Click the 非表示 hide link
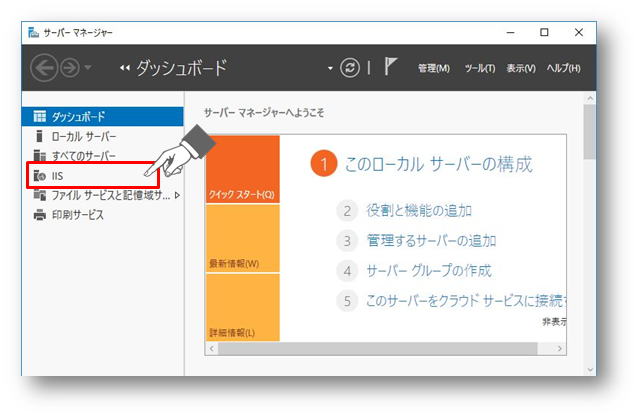The image size is (639, 418). pyautogui.click(x=554, y=322)
